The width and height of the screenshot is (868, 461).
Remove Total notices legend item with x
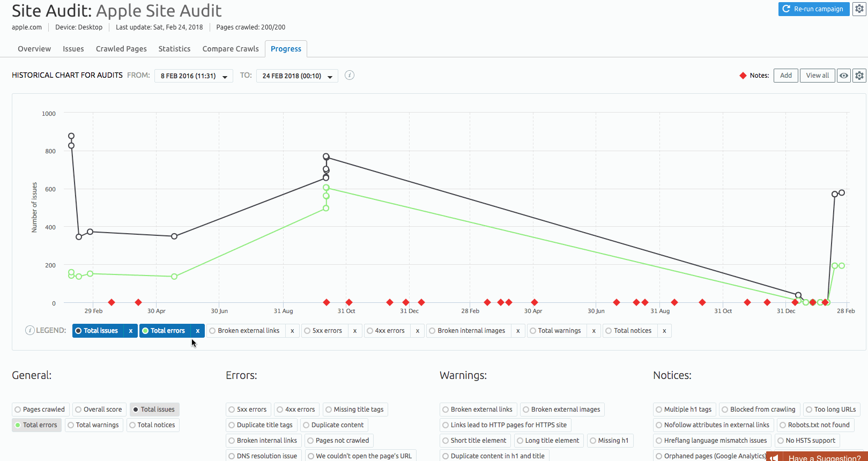pyautogui.click(x=664, y=331)
